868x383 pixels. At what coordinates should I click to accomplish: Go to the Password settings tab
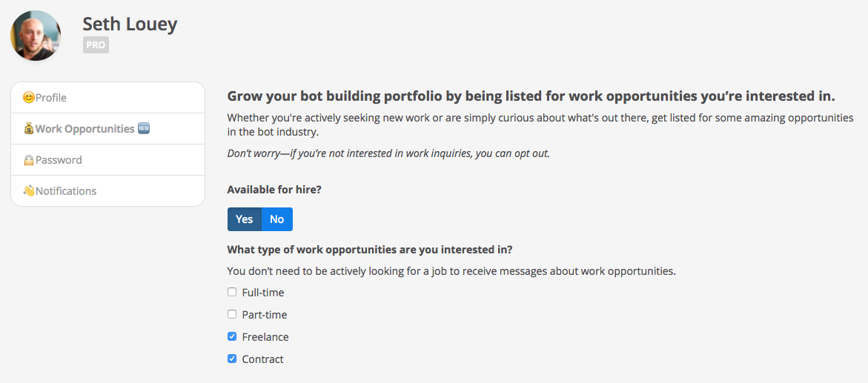click(108, 160)
